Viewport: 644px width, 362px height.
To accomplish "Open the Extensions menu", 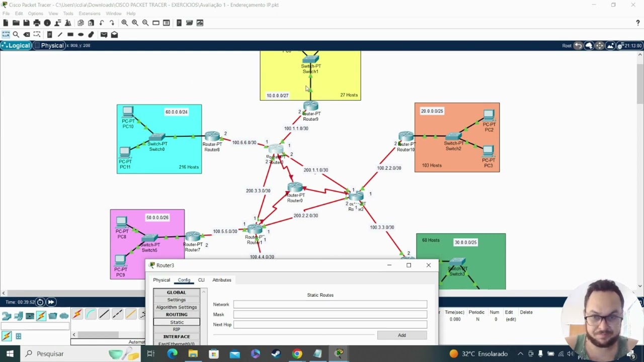I will coord(90,14).
